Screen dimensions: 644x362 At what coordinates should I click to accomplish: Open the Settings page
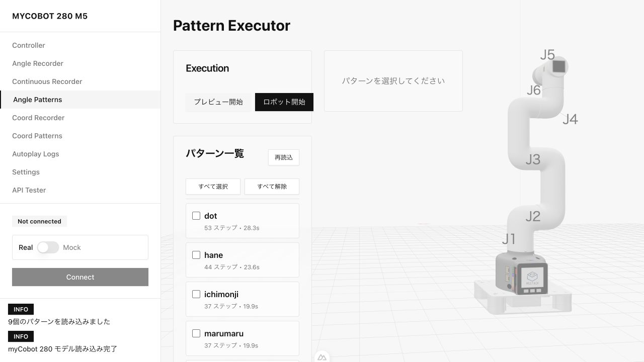80,172
